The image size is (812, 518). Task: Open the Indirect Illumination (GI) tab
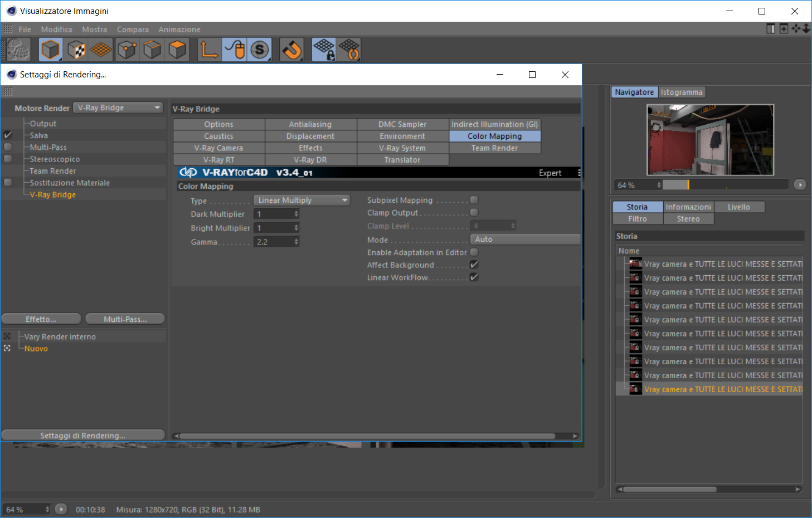coord(494,124)
